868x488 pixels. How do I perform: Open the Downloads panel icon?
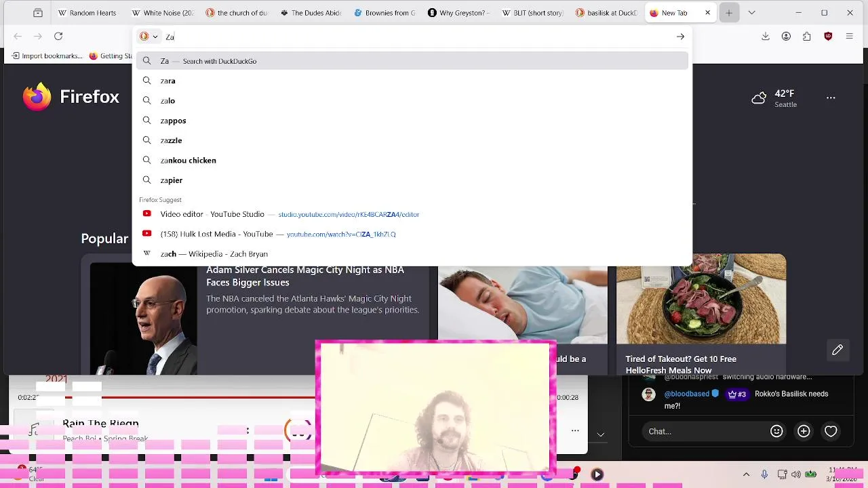[766, 37]
